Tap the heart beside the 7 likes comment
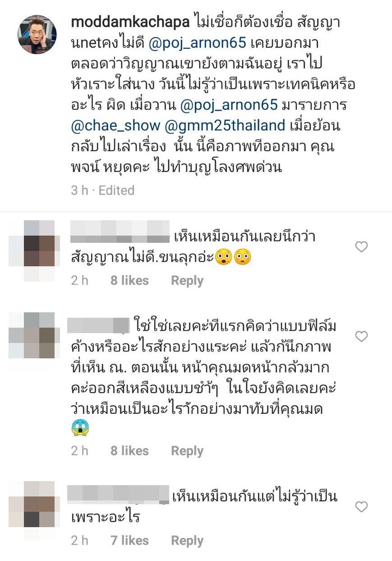The width and height of the screenshot is (392, 561). click(361, 507)
